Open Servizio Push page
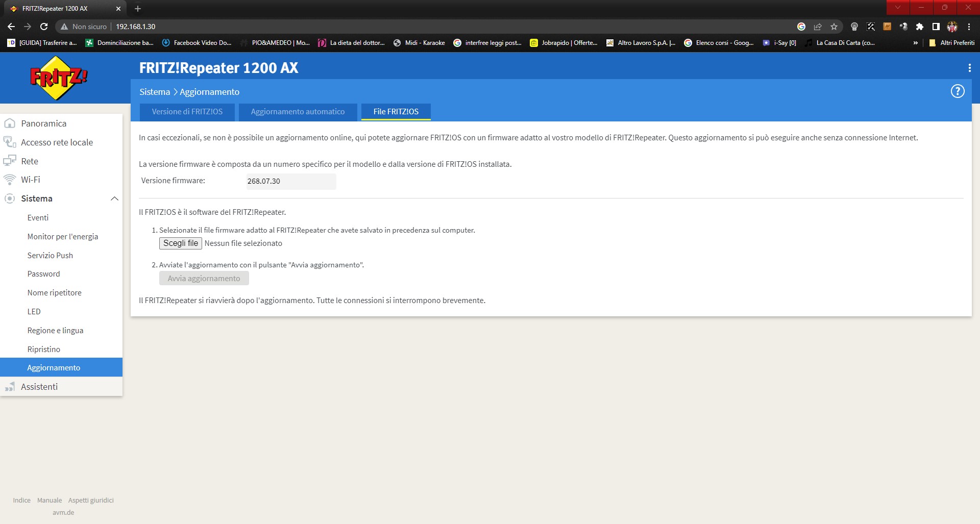 (50, 255)
